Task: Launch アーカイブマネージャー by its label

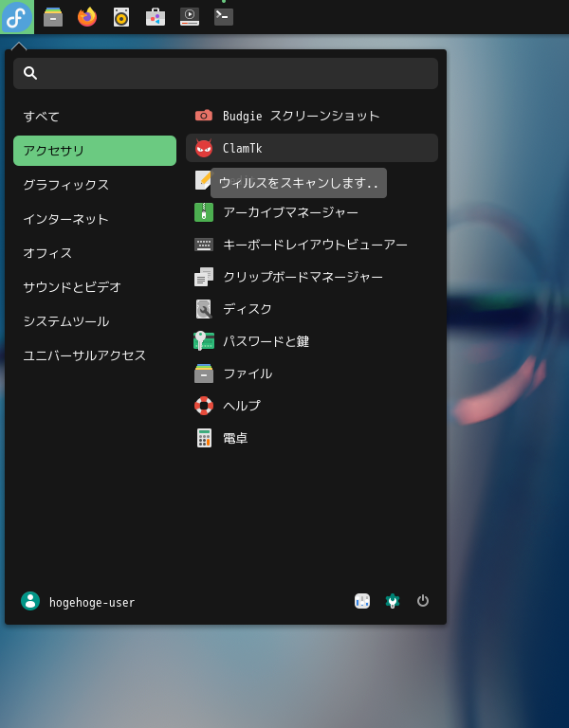Action: [290, 212]
